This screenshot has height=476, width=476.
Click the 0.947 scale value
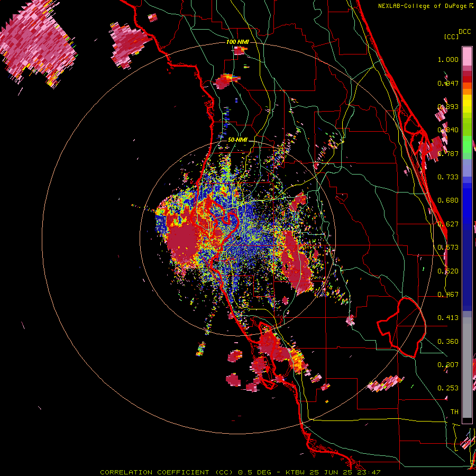click(448, 83)
